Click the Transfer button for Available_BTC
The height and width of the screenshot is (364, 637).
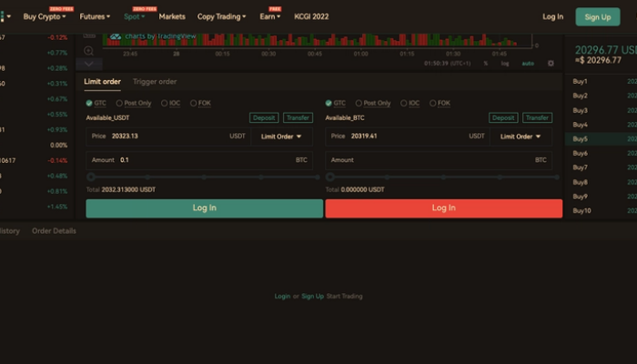click(537, 117)
